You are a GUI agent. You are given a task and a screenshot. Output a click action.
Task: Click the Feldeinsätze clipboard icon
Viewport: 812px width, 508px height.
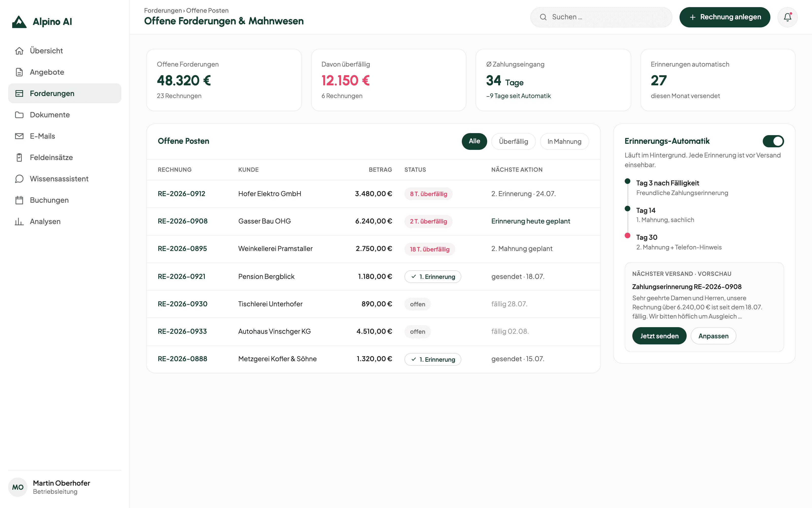coord(19,157)
